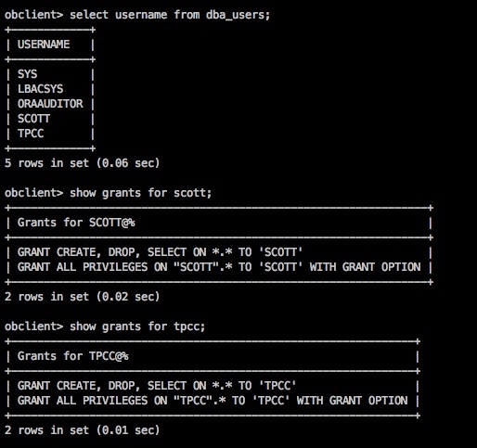Viewport: 477px width, 448px height.
Task: Click '2 rows in set (0.01 sec)' text
Action: 83,430
